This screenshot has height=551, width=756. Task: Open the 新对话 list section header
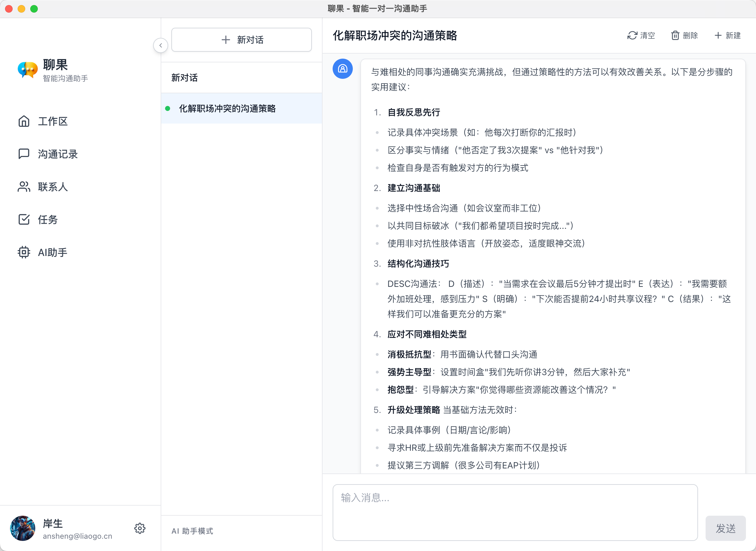(184, 77)
